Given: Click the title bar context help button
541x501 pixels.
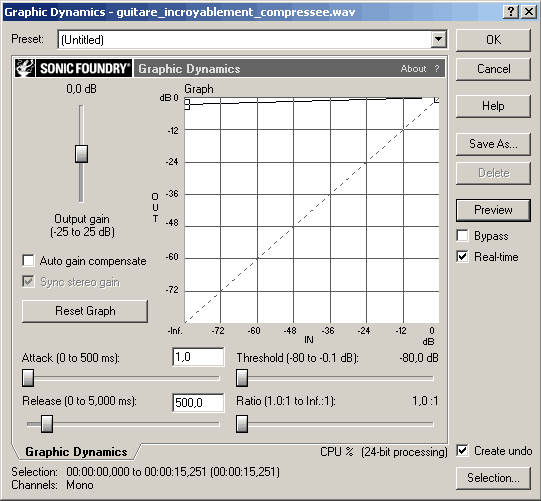Looking at the screenshot, I should pyautogui.click(x=511, y=12).
